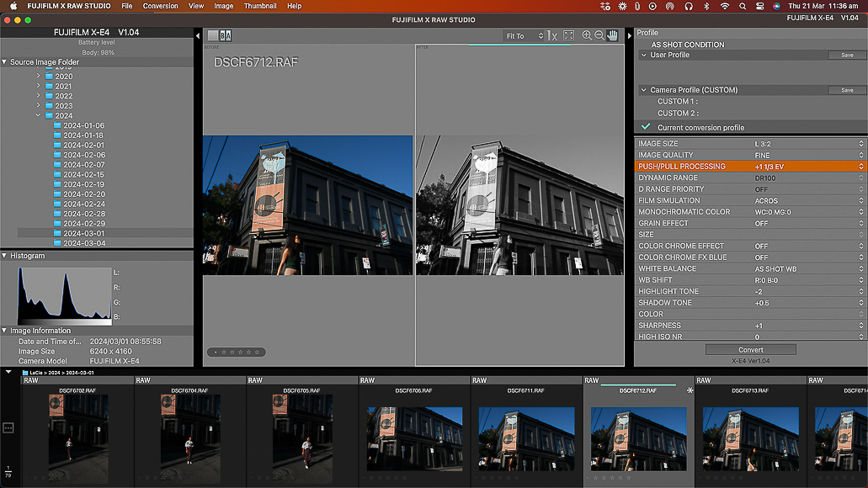Change IMAGE SIZE setting L 3:2
The image size is (868, 488).
tap(751, 144)
